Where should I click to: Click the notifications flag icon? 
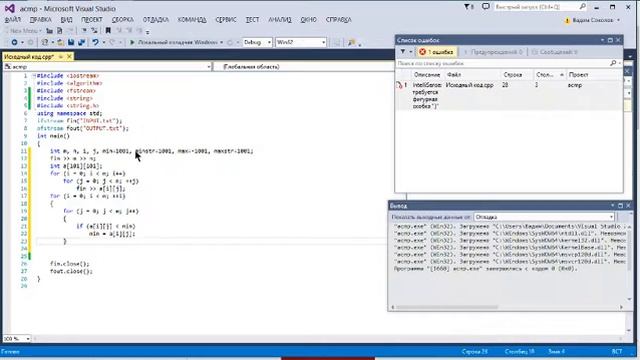(469, 7)
